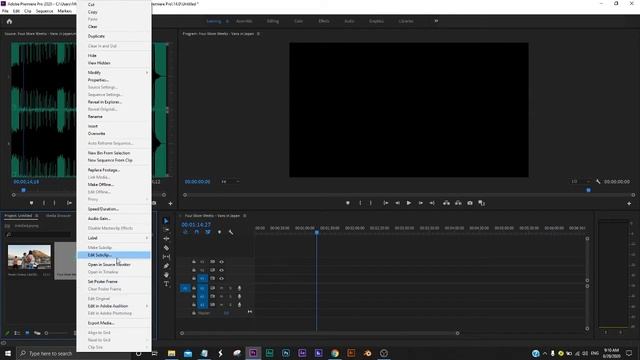640x360 pixels.
Task: Open workspace overflow chevrons
Action: [x=436, y=21]
